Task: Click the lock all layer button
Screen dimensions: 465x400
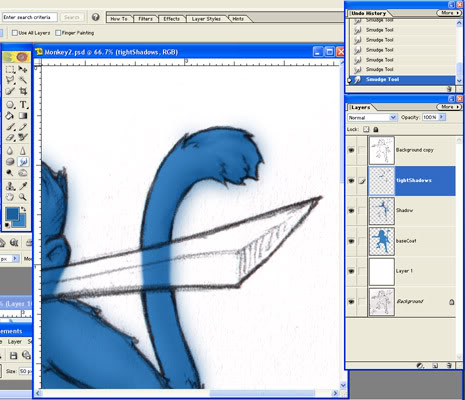Action: tap(376, 129)
